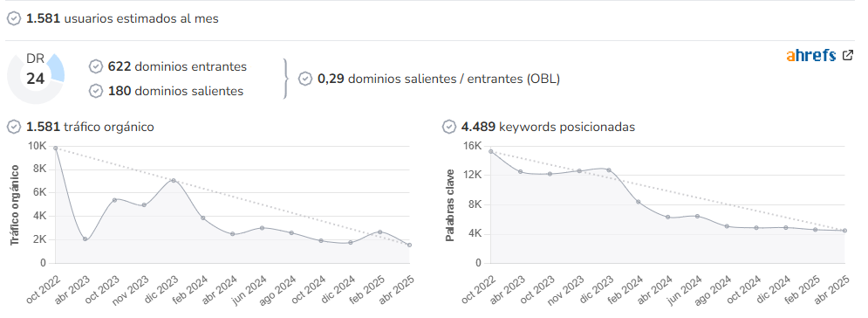
Task: Select feb 2024 point on tráfico orgánico chart
Action: pyautogui.click(x=203, y=218)
